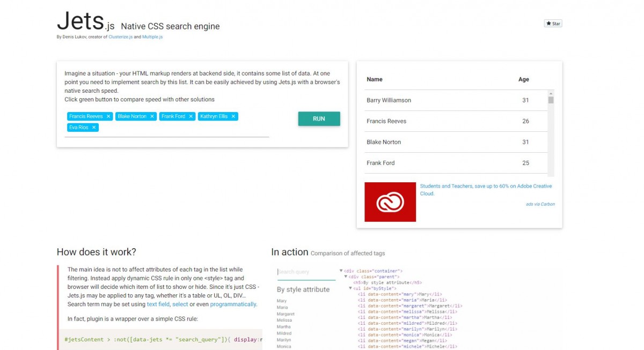Follow the 'text field' link
The width and height of the screenshot is (644, 350).
tap(158, 304)
